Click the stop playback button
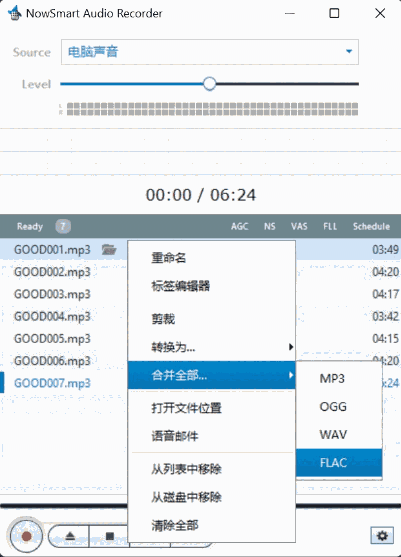The height and width of the screenshot is (557, 401). tap(110, 536)
